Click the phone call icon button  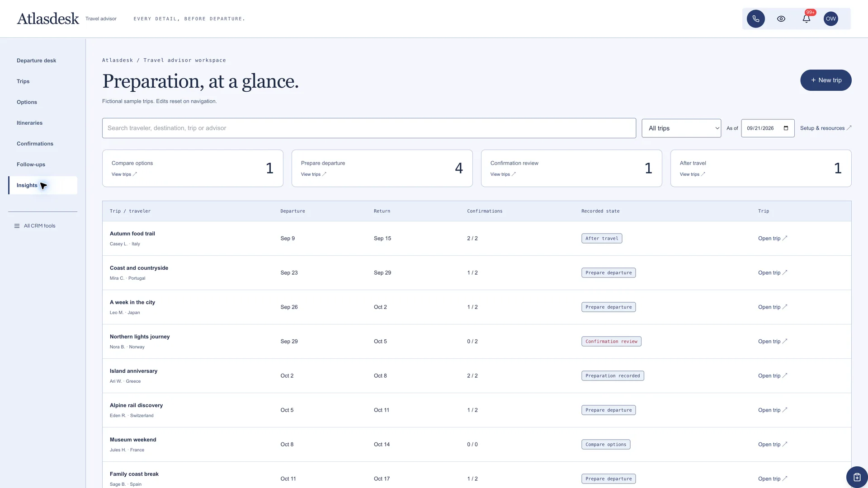point(755,19)
